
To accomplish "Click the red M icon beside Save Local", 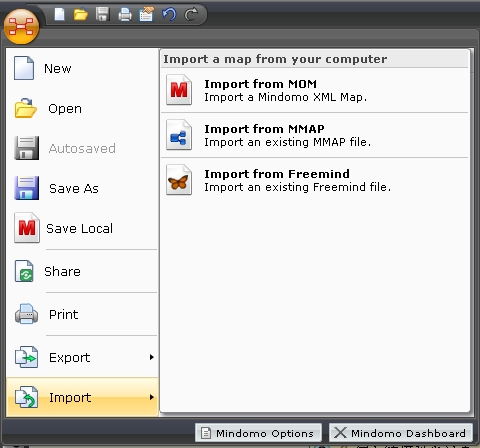I will [27, 228].
